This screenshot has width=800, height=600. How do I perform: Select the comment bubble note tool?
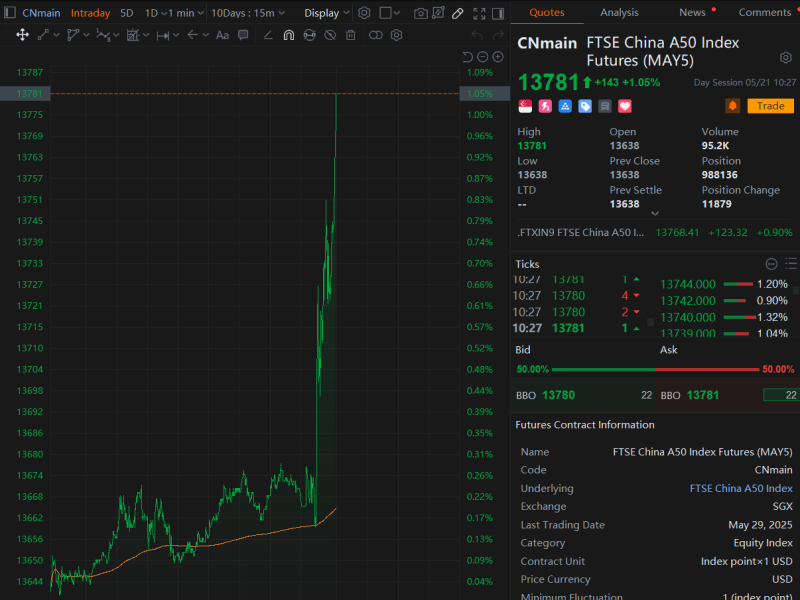point(243,35)
